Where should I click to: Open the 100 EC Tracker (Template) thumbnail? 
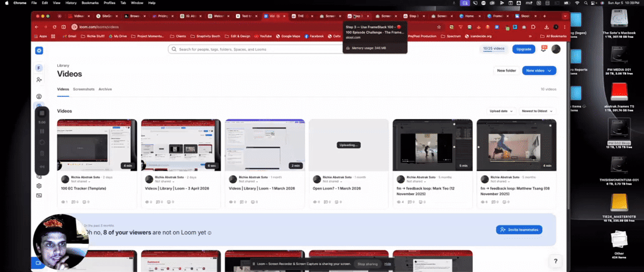(x=97, y=145)
